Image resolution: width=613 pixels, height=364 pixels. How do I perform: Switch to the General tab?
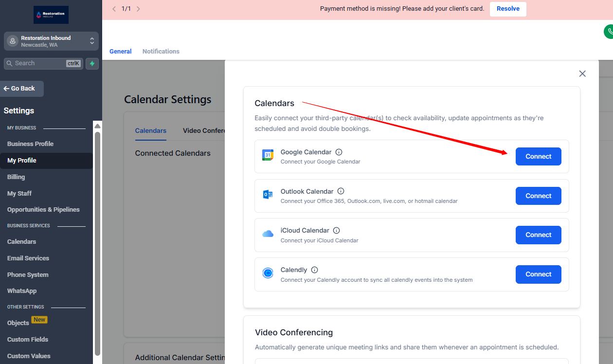coord(121,52)
